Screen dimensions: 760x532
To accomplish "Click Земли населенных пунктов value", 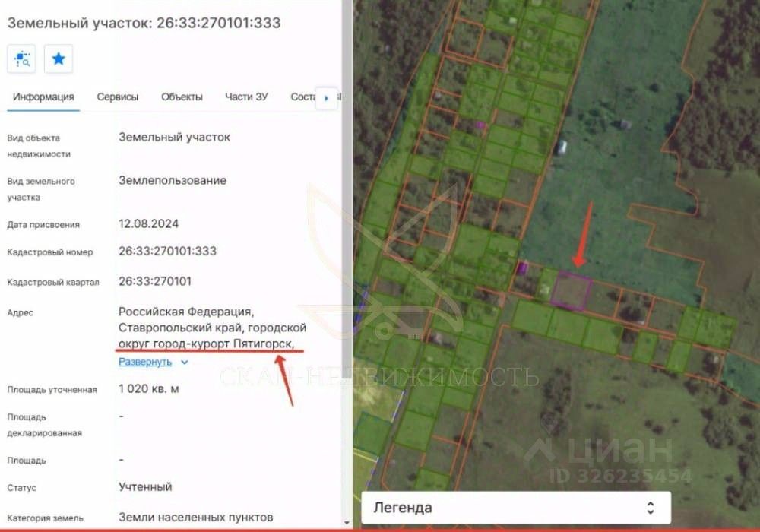I will tap(196, 517).
